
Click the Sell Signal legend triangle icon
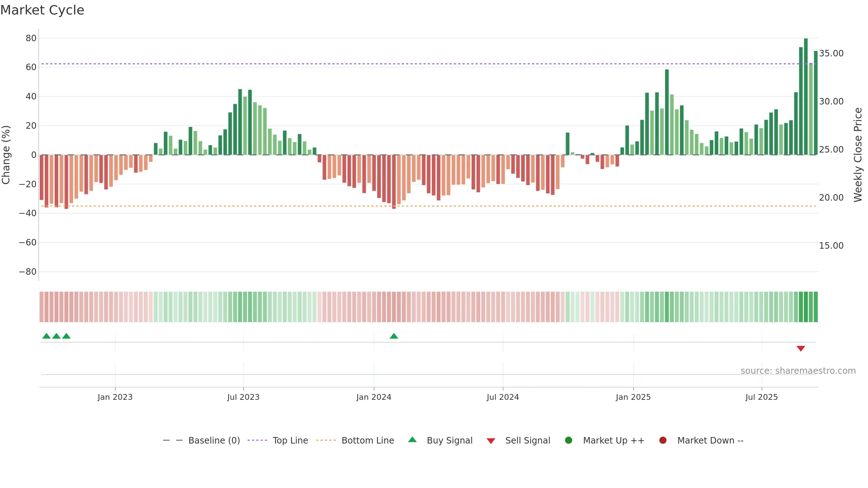pyautogui.click(x=491, y=441)
